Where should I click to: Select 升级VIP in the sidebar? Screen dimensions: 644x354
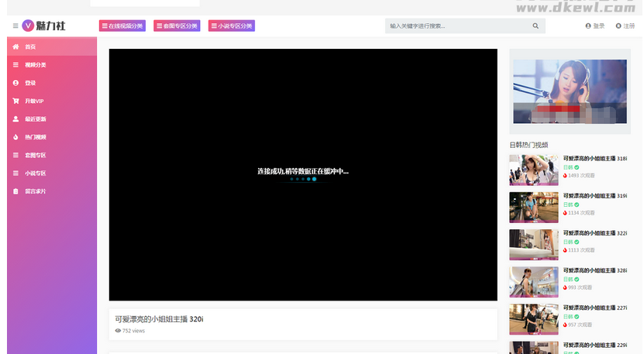pyautogui.click(x=52, y=101)
